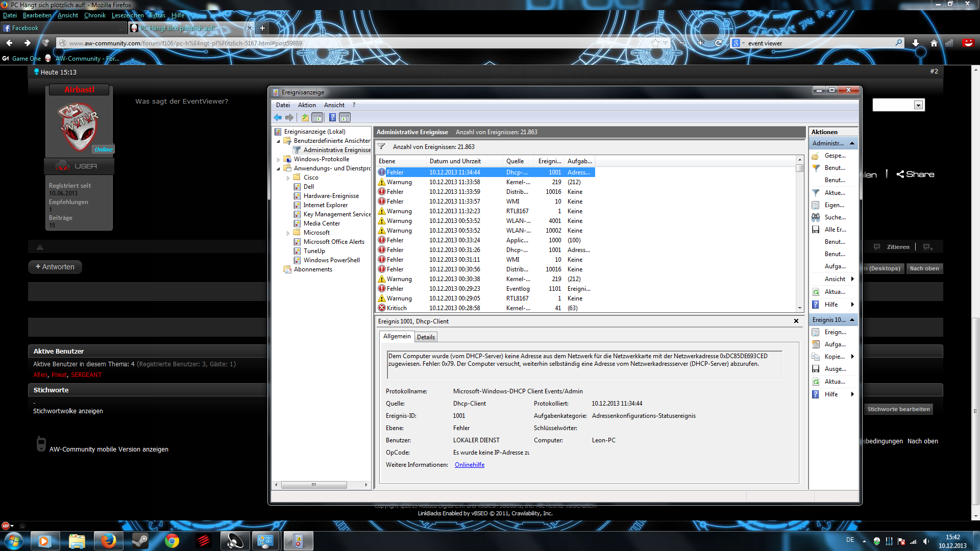Open Steam from the Windows taskbar
This screenshot has width=980, height=551.
point(140,541)
